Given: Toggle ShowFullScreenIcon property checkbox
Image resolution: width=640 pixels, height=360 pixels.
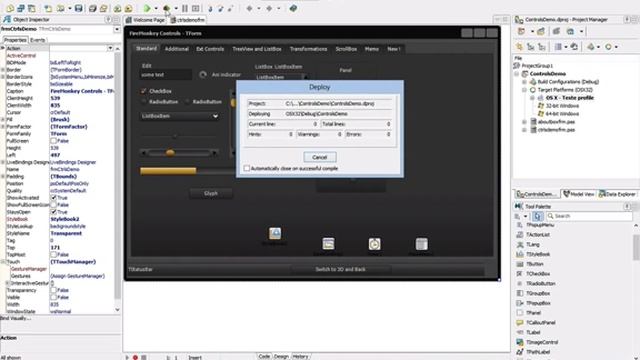Looking at the screenshot, I should [53, 205].
